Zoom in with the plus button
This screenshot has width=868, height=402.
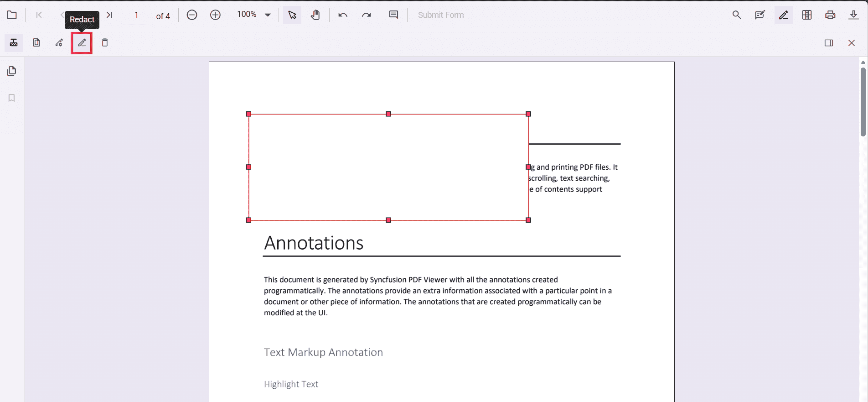[x=215, y=15]
